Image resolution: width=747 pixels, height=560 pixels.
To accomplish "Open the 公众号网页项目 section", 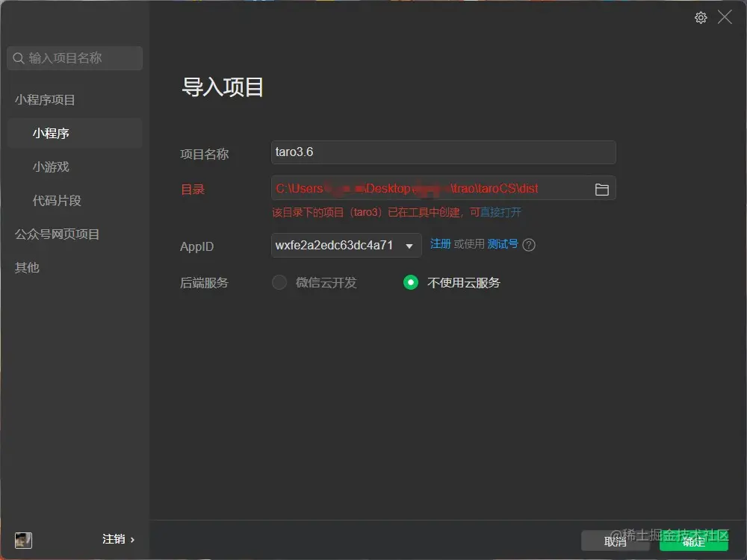I will coord(56,234).
